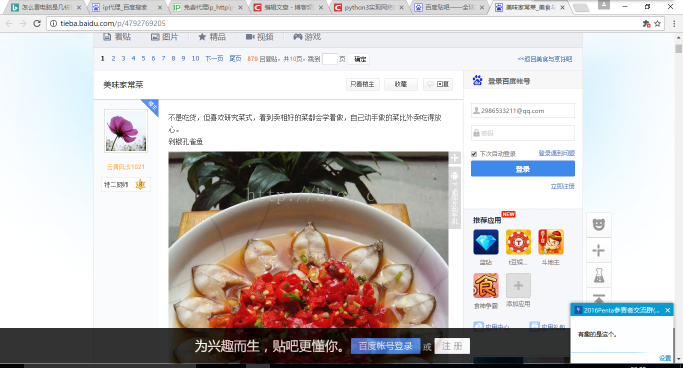
Task: Open the red poker chip app icon
Action: tap(518, 242)
